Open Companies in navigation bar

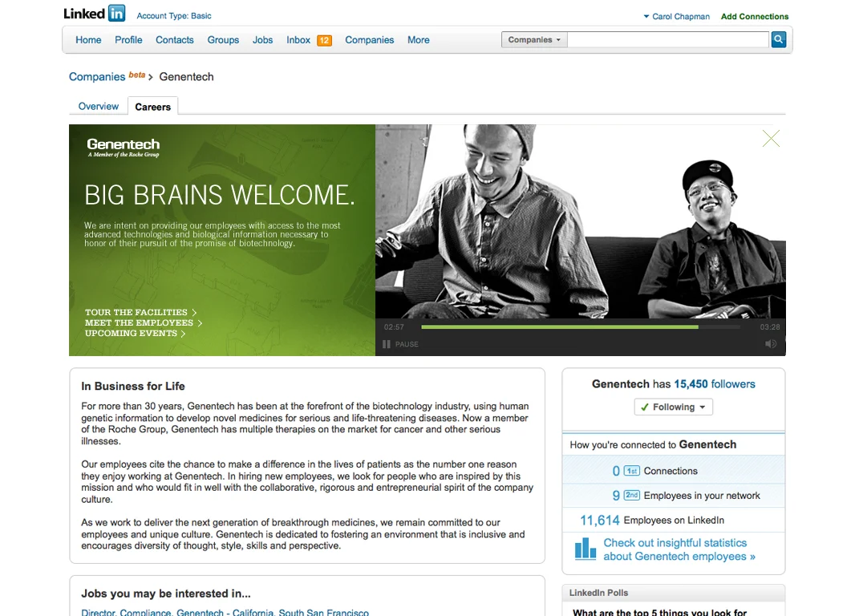pyautogui.click(x=369, y=40)
